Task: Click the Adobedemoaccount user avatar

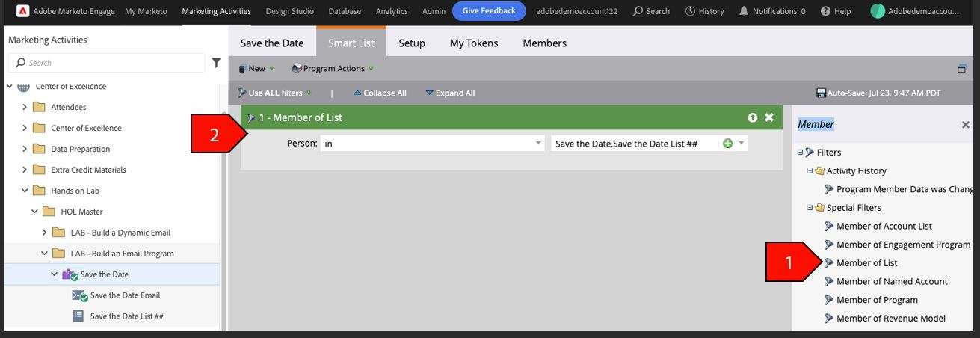Action: pyautogui.click(x=878, y=11)
